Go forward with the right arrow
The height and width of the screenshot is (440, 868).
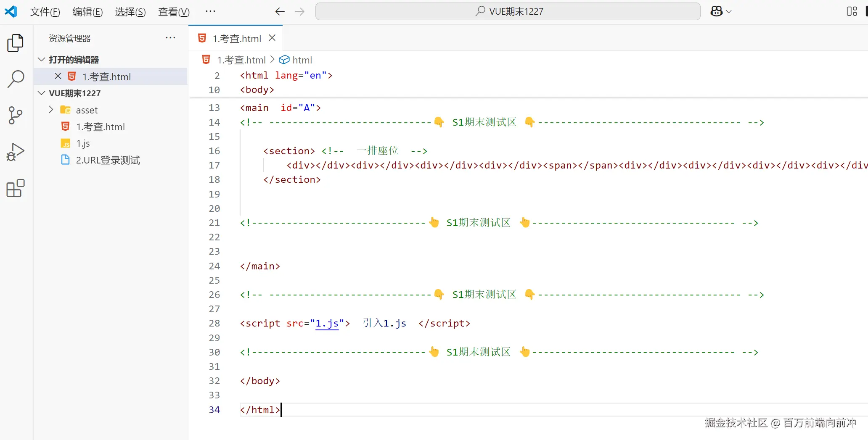pyautogui.click(x=299, y=12)
